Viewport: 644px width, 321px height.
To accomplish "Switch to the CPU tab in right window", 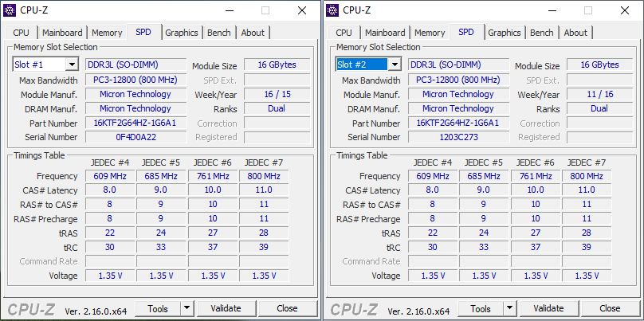I will (x=344, y=33).
